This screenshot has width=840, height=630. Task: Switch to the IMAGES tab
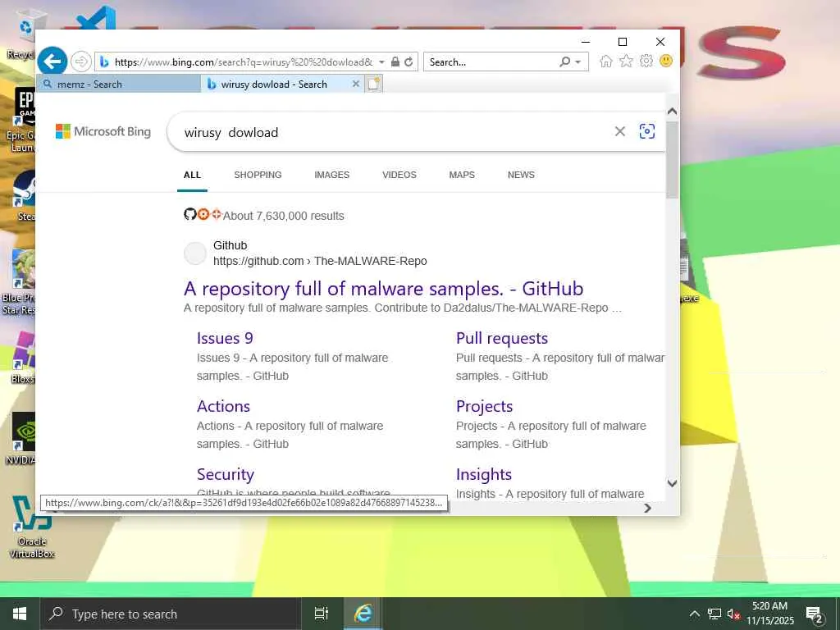331,175
